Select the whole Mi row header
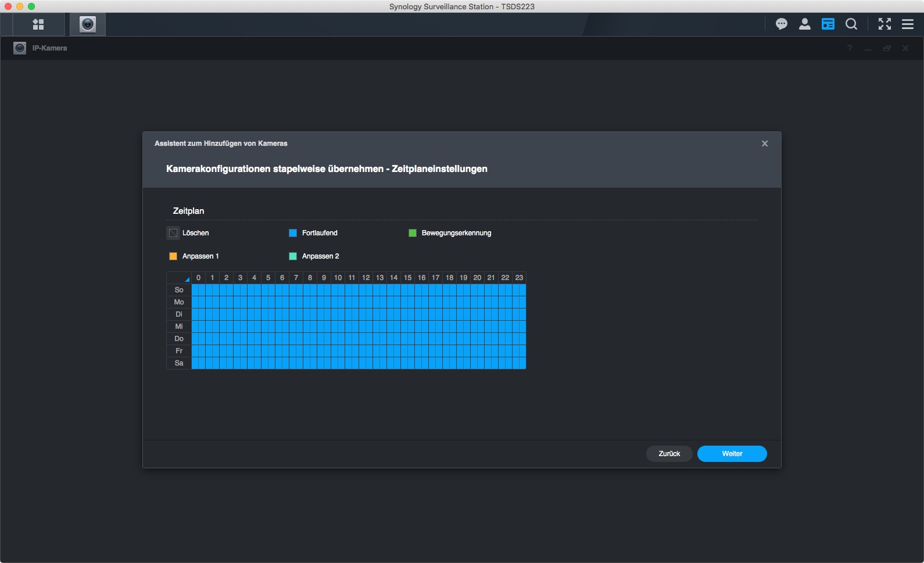 [x=179, y=327]
